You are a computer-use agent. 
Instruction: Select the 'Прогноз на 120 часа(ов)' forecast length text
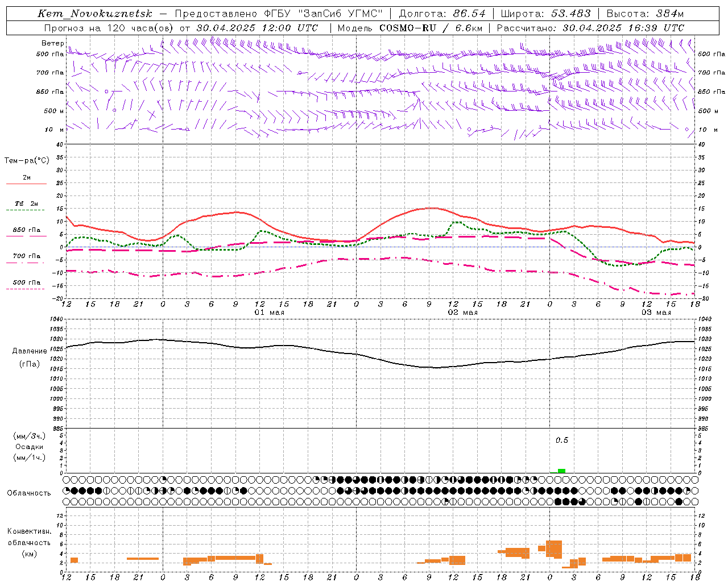[109, 28]
